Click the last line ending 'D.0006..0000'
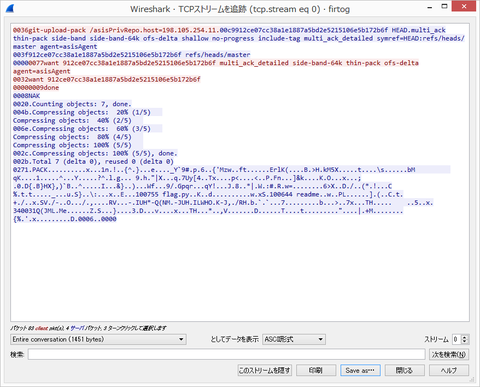 pos(65,219)
